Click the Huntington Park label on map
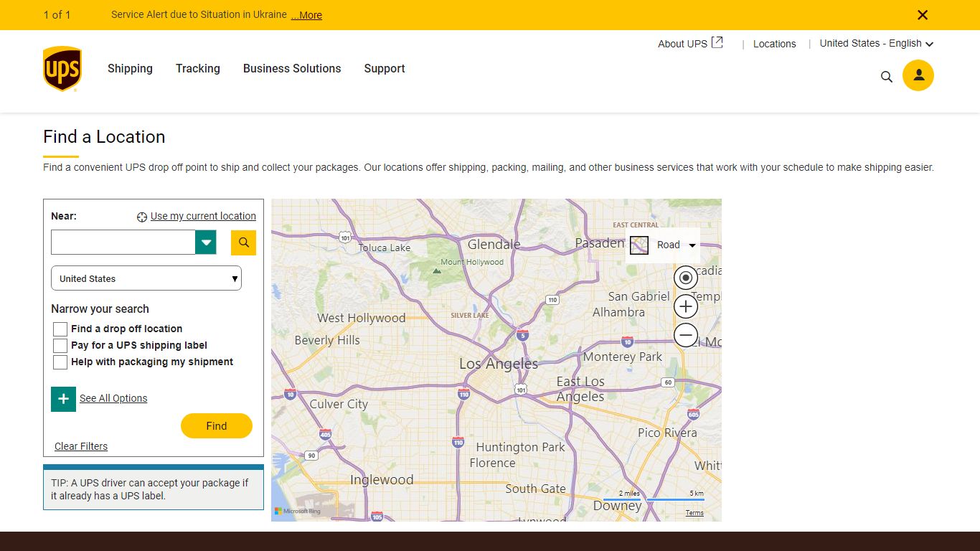 (x=521, y=447)
